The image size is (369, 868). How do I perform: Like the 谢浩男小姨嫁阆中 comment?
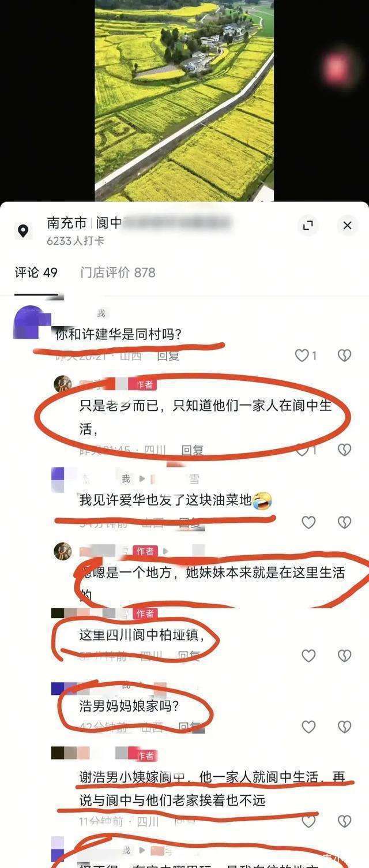308,820
